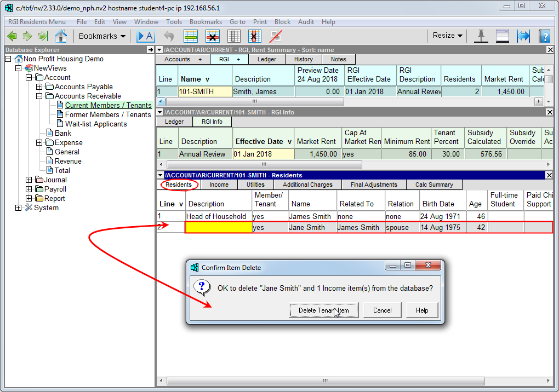Click the pin icon in the toolbar
559x392 pixels.
[x=481, y=36]
